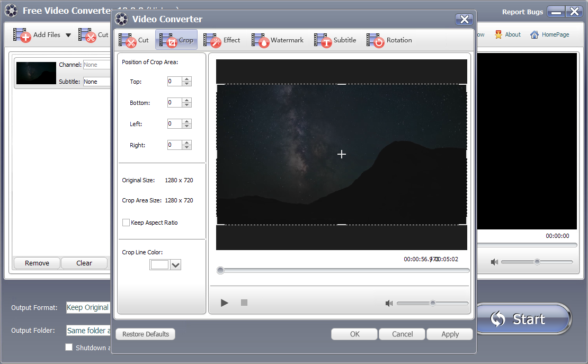Image resolution: width=588 pixels, height=364 pixels.
Task: Increase the Right crop value
Action: tap(187, 143)
